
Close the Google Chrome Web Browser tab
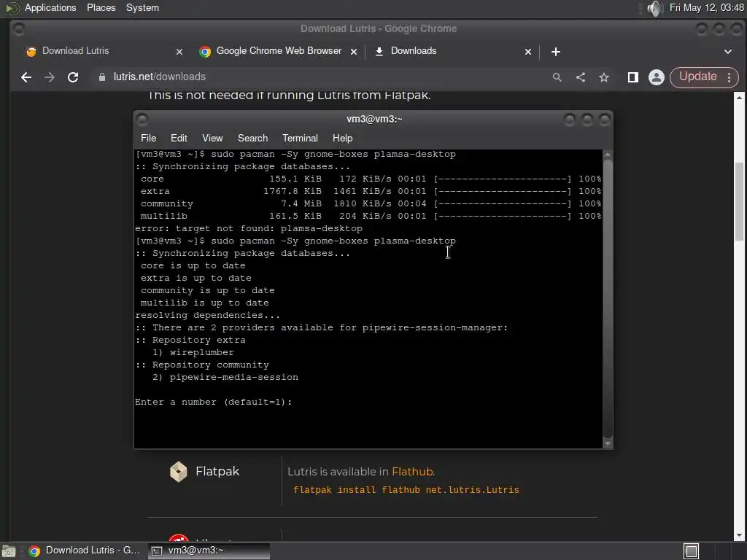pyautogui.click(x=354, y=52)
